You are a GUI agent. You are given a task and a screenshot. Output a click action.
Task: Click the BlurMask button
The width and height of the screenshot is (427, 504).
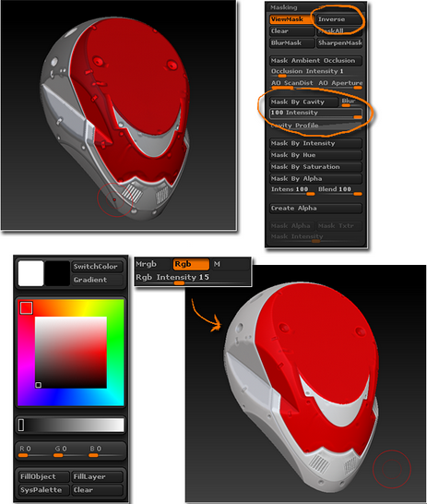click(291, 43)
